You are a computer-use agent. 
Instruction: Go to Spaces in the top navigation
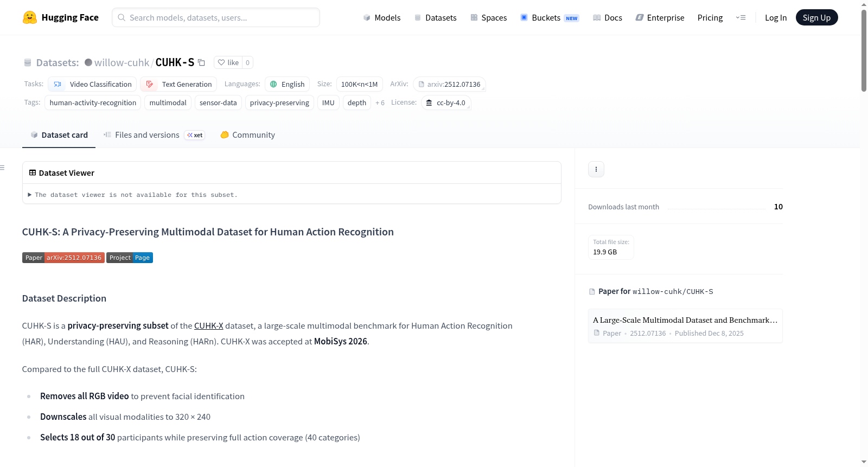point(489,17)
